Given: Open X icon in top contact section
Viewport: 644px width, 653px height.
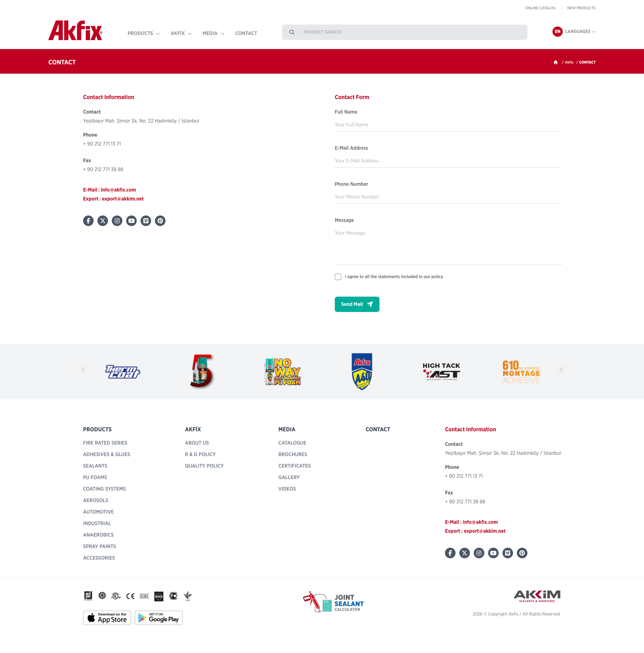Looking at the screenshot, I should (103, 221).
